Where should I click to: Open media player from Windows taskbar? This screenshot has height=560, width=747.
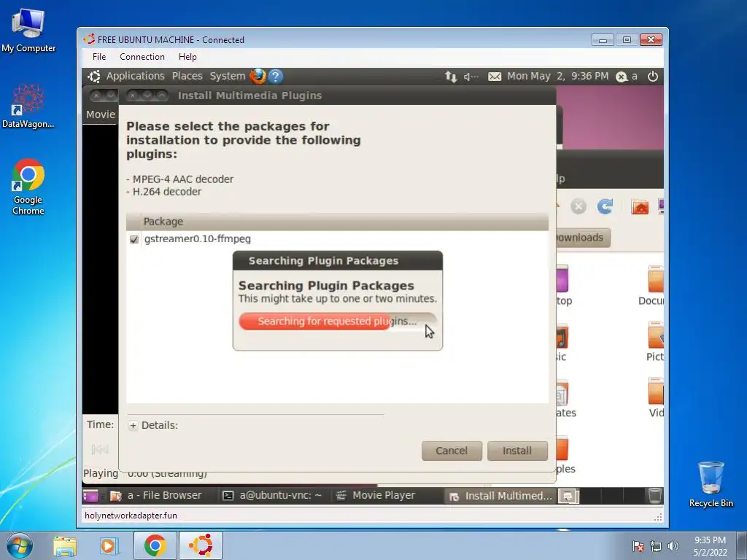pos(109,546)
